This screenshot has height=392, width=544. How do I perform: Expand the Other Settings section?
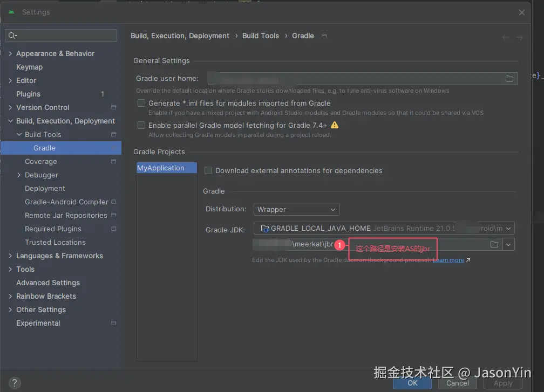click(10, 310)
